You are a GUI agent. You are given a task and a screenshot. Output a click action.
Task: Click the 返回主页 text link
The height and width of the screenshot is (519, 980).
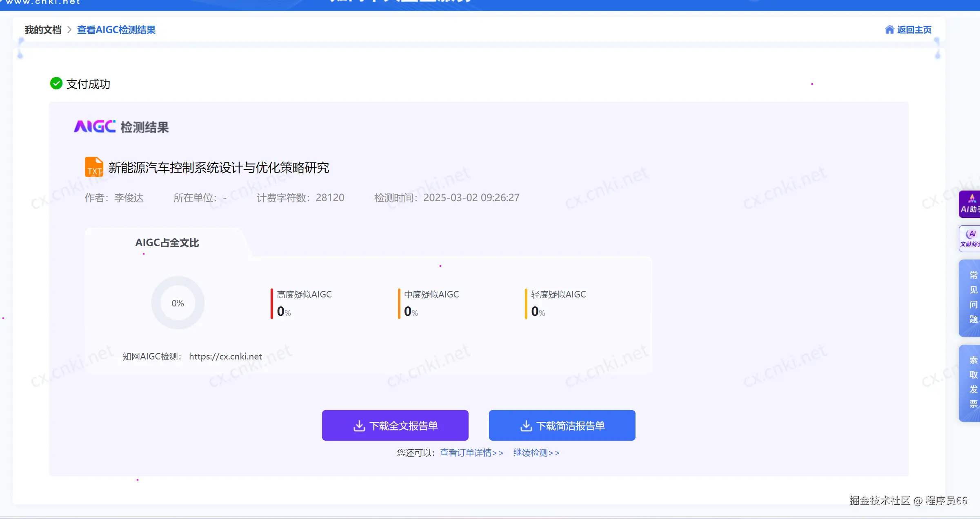pyautogui.click(x=914, y=30)
